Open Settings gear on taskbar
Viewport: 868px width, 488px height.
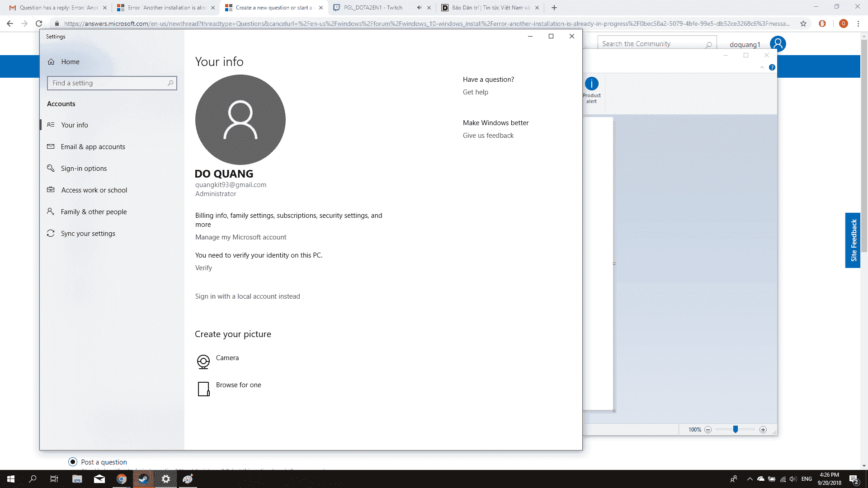click(x=166, y=479)
